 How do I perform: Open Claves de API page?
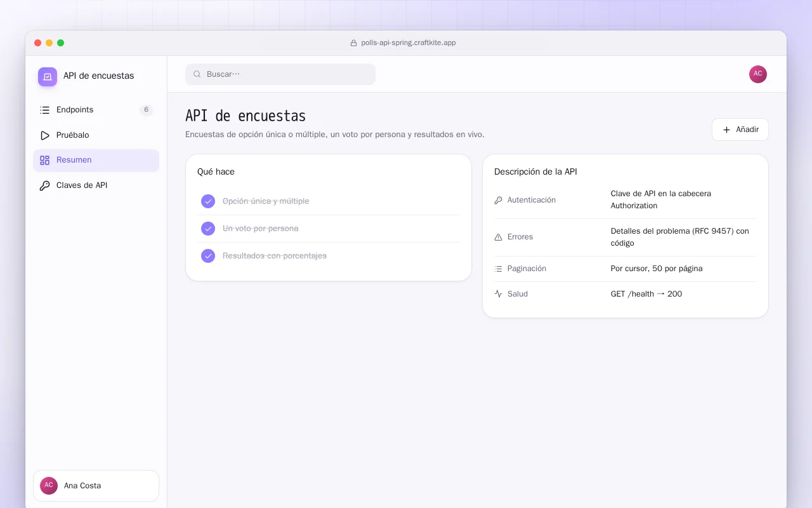pyautogui.click(x=96, y=185)
